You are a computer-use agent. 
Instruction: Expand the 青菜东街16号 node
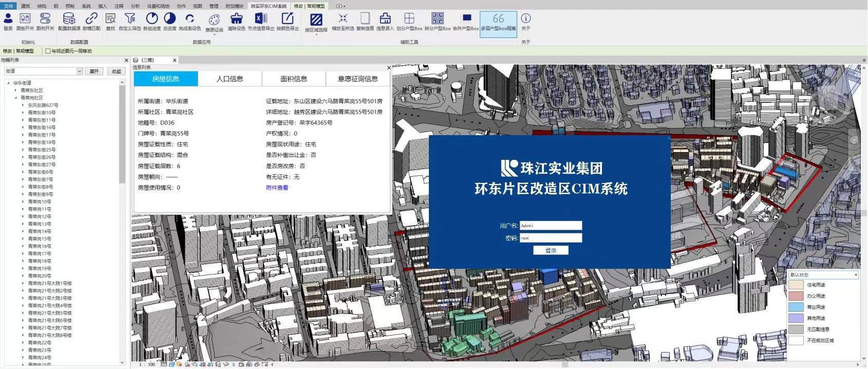pyautogui.click(x=23, y=127)
